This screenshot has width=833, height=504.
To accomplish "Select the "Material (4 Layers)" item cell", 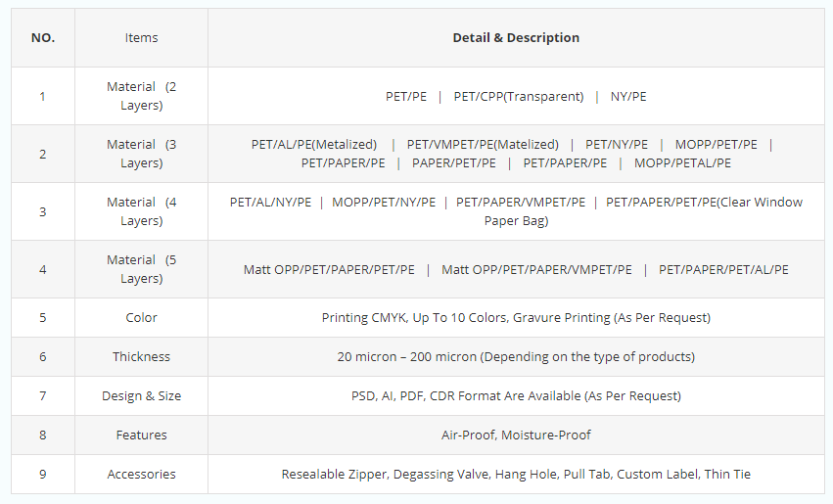I will coord(141,211).
